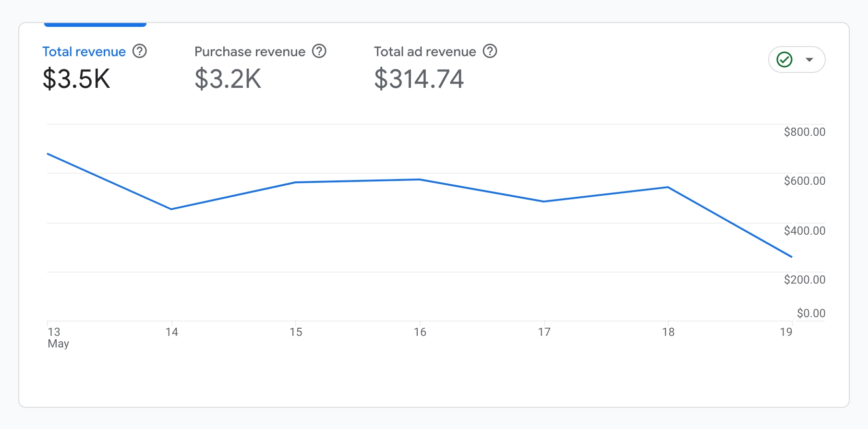Switch to the Purchase revenue tab
The image size is (868, 429).
pyautogui.click(x=250, y=52)
